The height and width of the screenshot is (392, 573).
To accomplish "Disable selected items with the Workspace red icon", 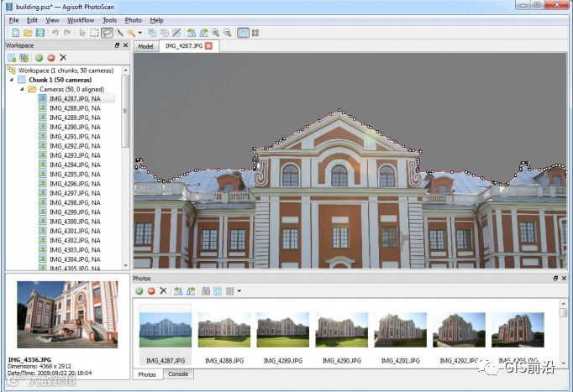I will click(51, 58).
